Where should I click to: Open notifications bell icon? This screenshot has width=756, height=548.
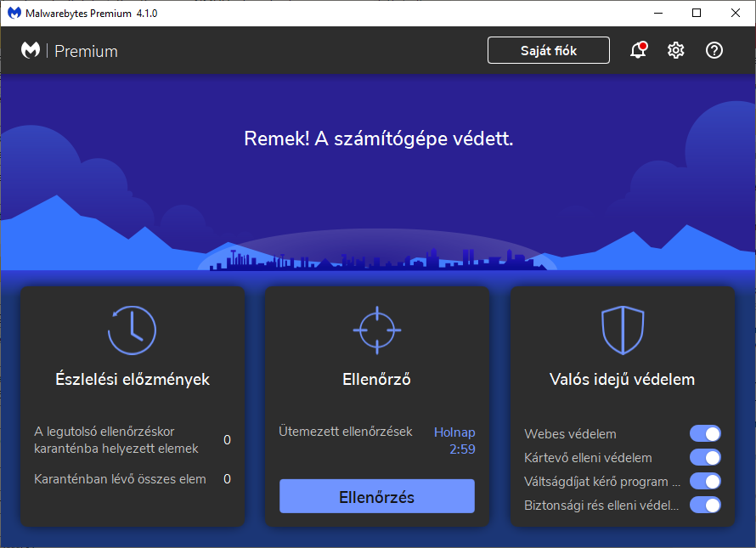tap(639, 50)
